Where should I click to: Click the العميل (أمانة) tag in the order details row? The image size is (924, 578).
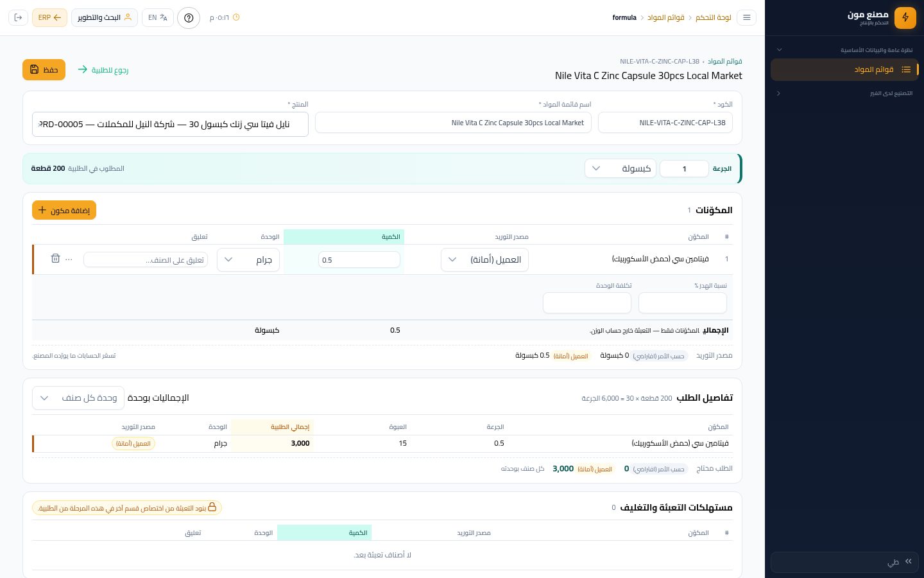[133, 443]
